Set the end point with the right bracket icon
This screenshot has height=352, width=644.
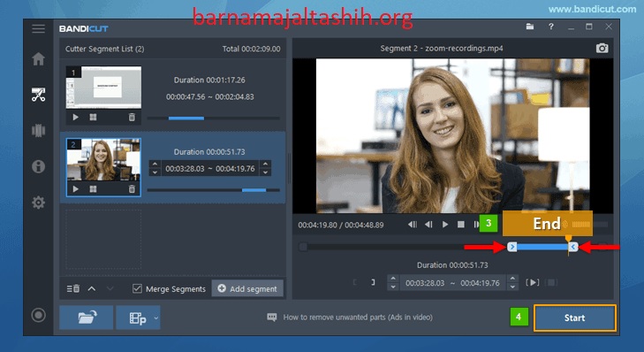(x=373, y=282)
